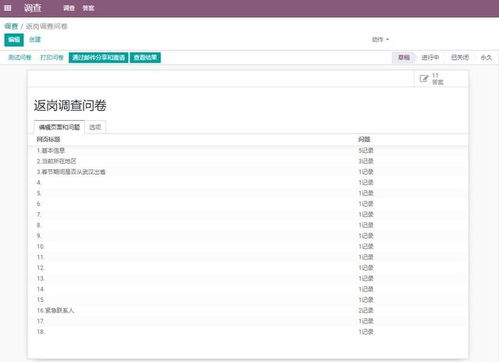Open page row numbered 8.
The image size is (499, 362).
pyautogui.click(x=248, y=225)
